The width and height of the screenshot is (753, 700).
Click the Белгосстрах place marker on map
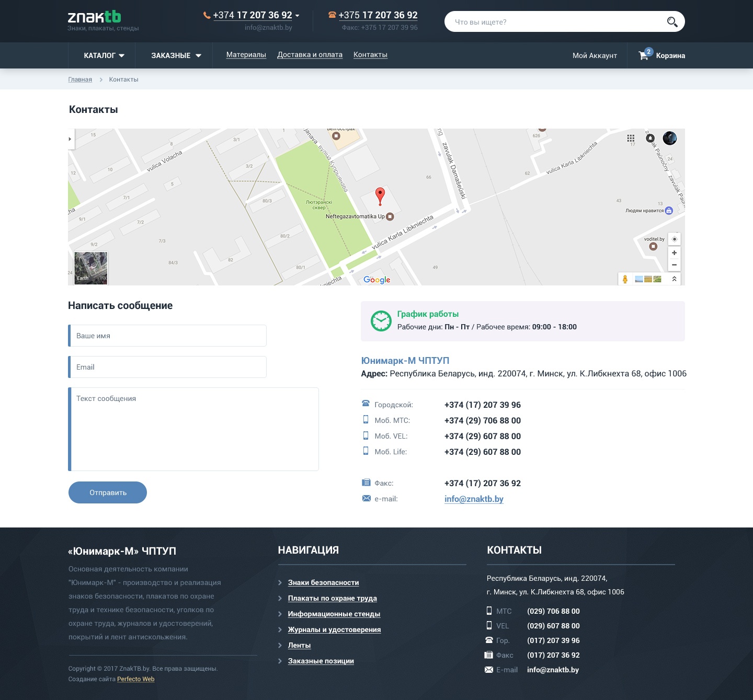[x=336, y=136]
